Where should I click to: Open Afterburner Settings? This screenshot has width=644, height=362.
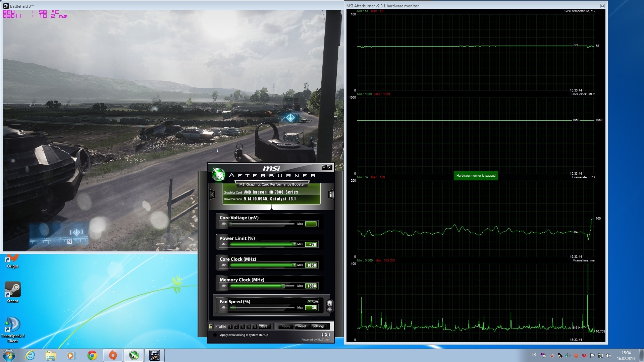(x=318, y=326)
